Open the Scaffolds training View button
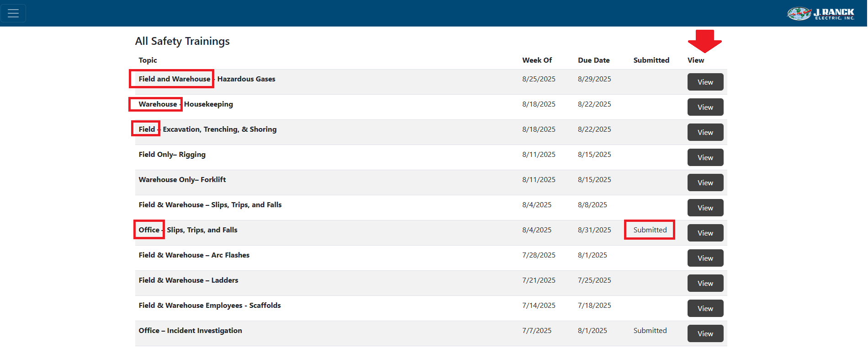Image resolution: width=868 pixels, height=349 pixels. pos(705,309)
